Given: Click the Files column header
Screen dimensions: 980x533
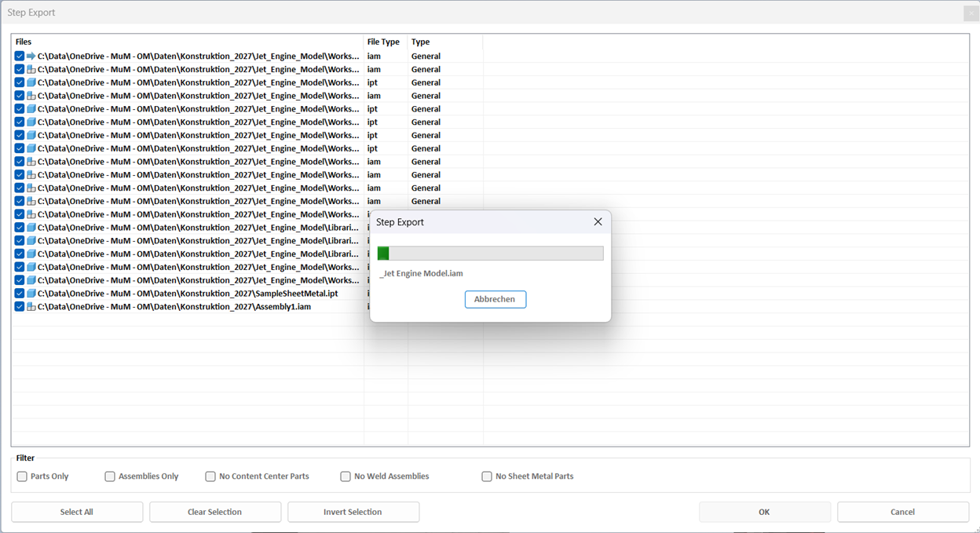Looking at the screenshot, I should click(24, 42).
